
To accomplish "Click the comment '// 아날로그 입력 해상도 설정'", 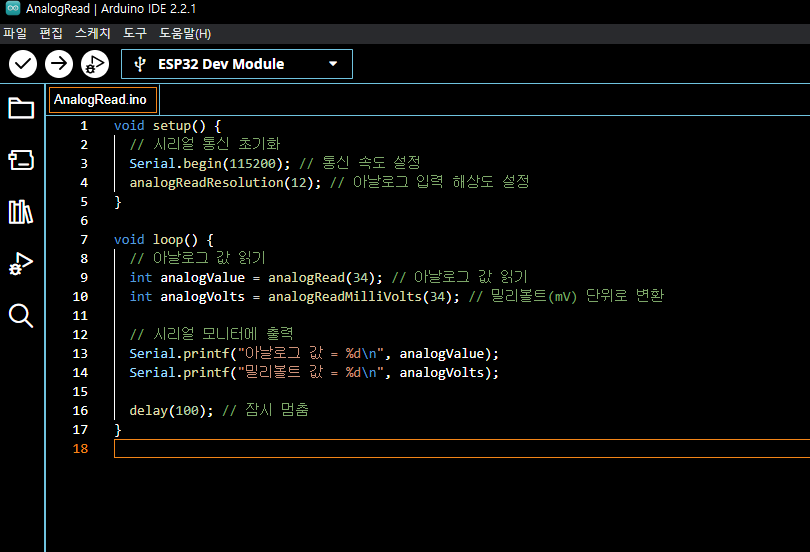I will [430, 182].
